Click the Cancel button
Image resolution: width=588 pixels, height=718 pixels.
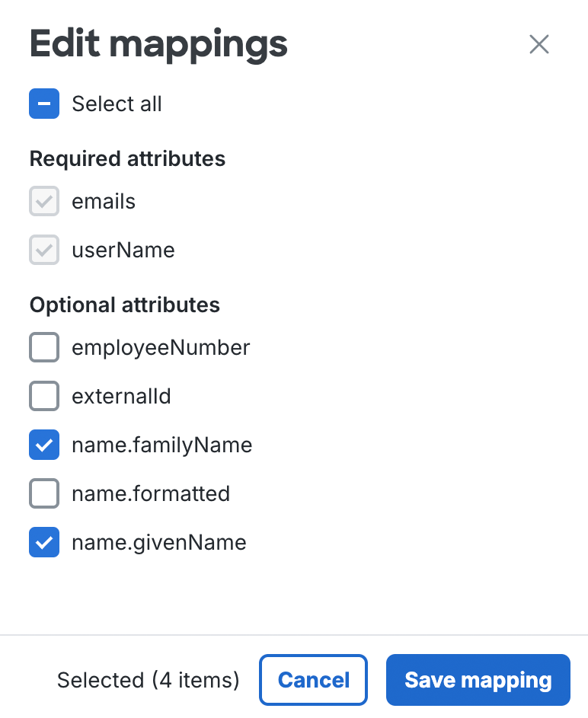313,679
